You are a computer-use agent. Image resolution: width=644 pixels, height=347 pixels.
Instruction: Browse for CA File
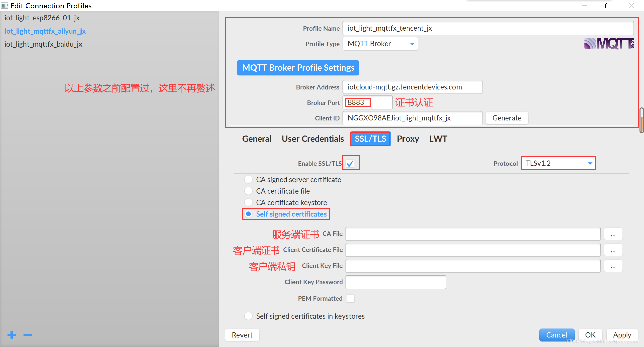click(613, 234)
